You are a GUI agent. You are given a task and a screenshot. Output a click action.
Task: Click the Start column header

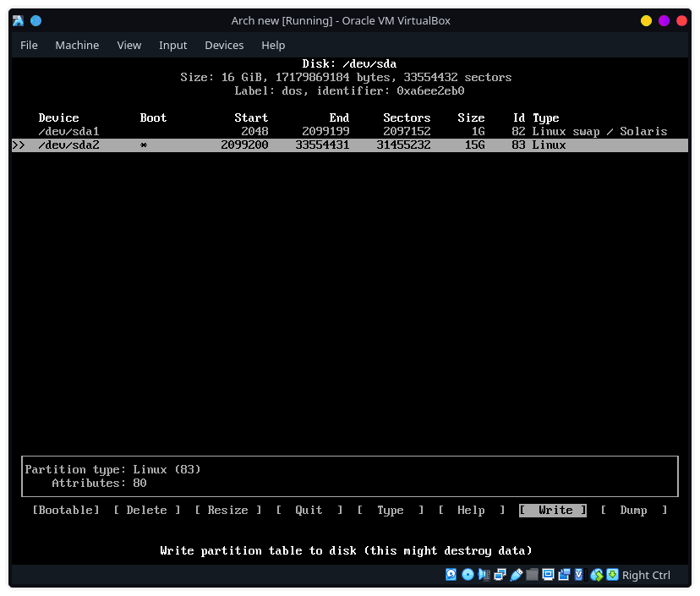pyautogui.click(x=251, y=118)
